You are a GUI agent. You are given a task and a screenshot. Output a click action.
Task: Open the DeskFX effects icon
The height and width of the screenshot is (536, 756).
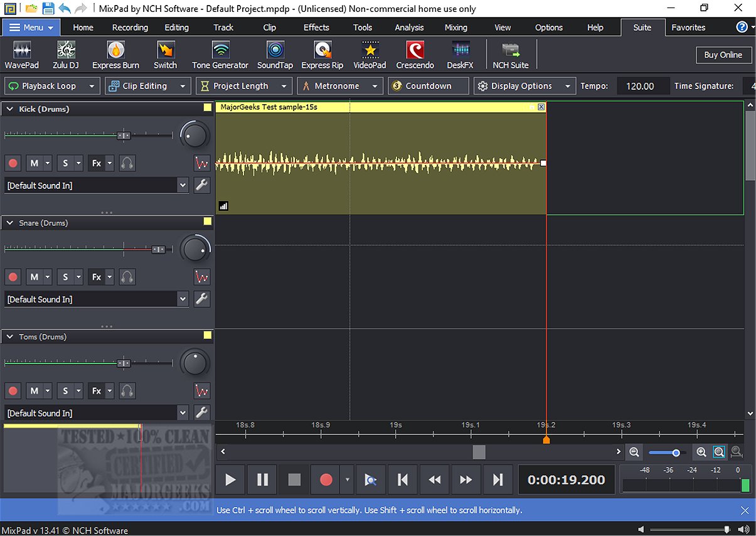point(460,55)
